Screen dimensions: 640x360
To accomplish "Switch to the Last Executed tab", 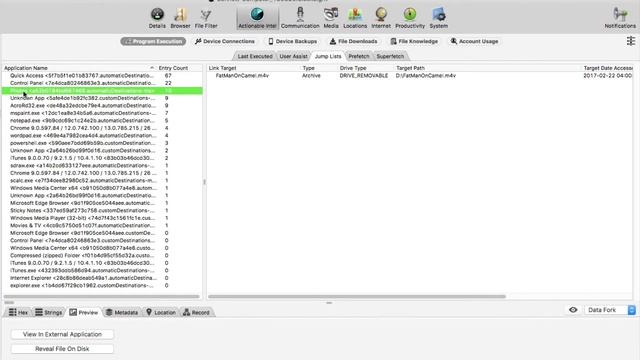I will tap(255, 56).
